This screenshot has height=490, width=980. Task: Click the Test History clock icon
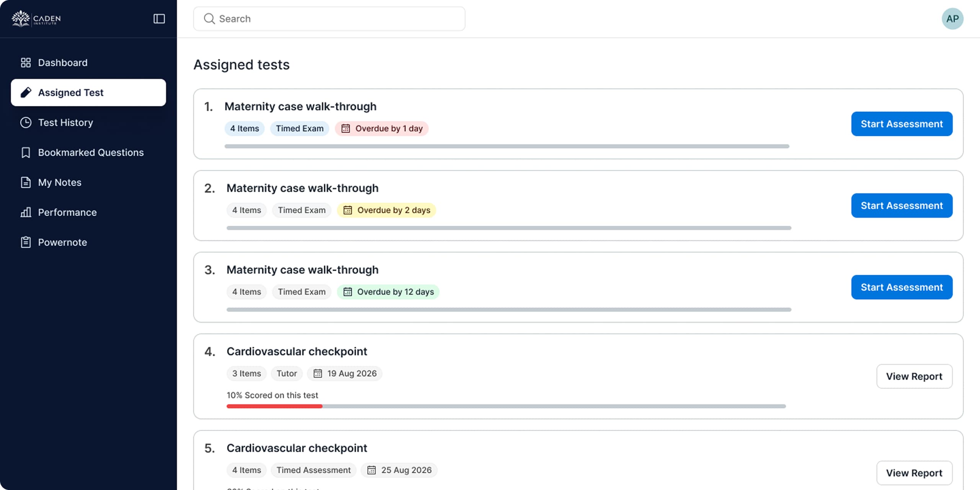pos(26,122)
